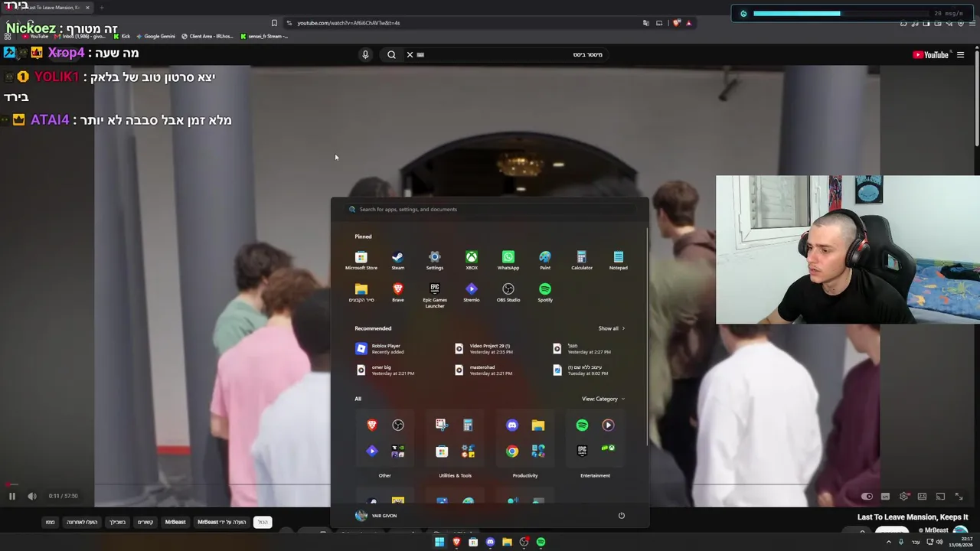Clear the YouTube search box
The image size is (980, 551).
tap(410, 54)
